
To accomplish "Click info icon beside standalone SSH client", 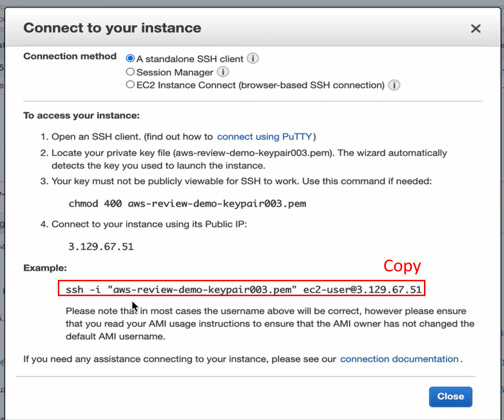I will (253, 59).
